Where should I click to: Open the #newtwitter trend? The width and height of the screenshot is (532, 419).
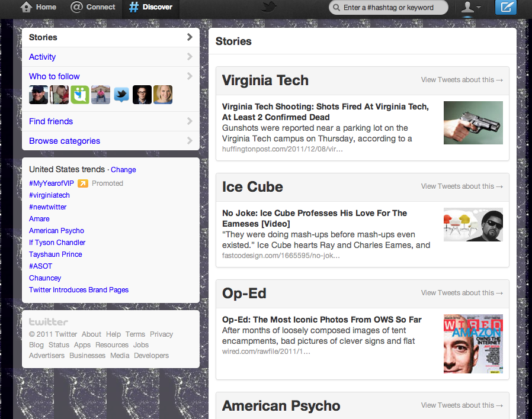(47, 207)
